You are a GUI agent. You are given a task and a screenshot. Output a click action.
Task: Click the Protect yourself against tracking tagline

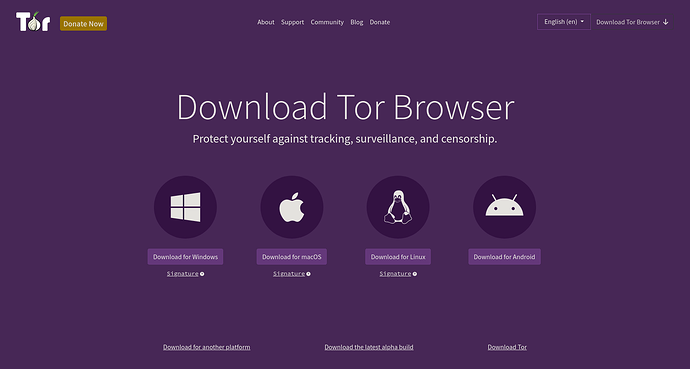pos(345,139)
